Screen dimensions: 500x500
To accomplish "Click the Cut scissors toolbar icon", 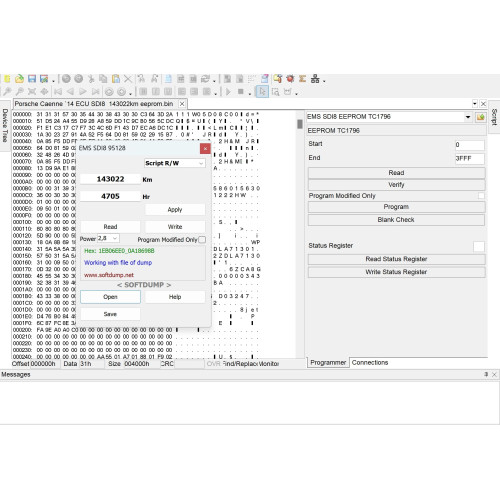I will pos(91,79).
